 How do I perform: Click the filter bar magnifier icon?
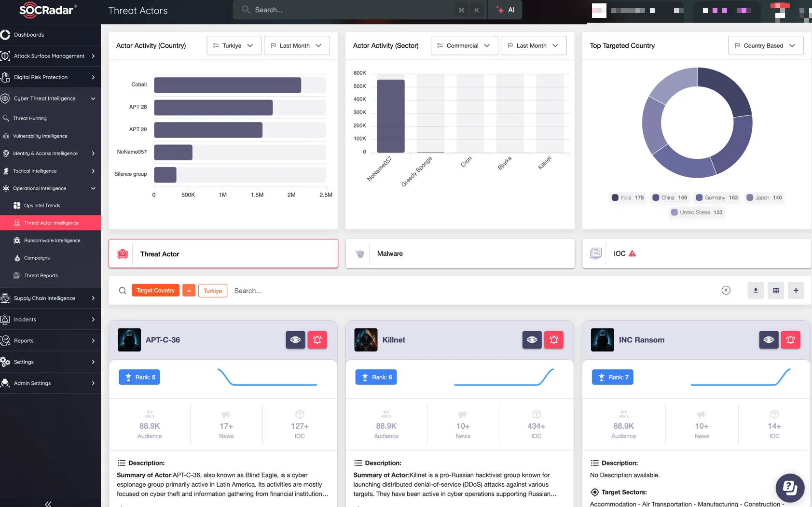tap(123, 291)
